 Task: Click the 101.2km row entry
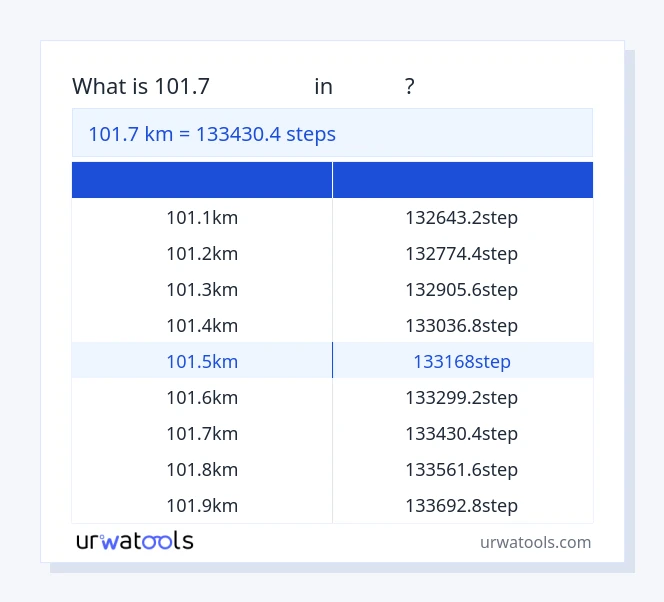coord(202,253)
